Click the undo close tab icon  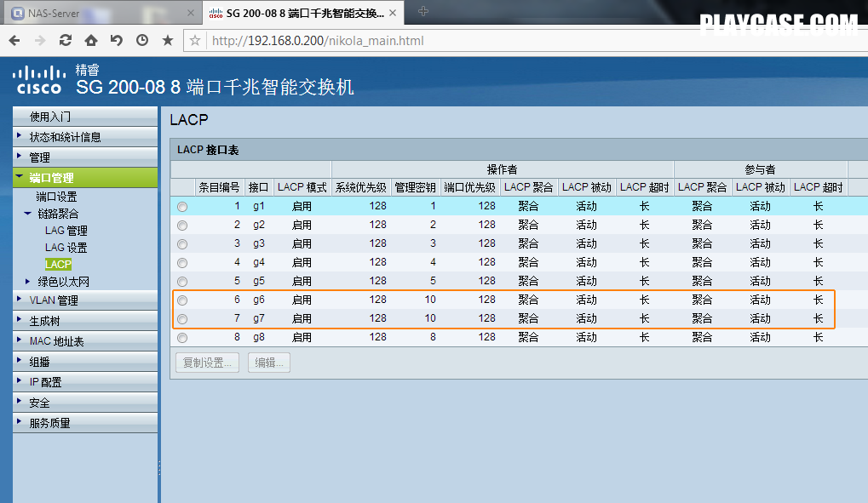(116, 40)
